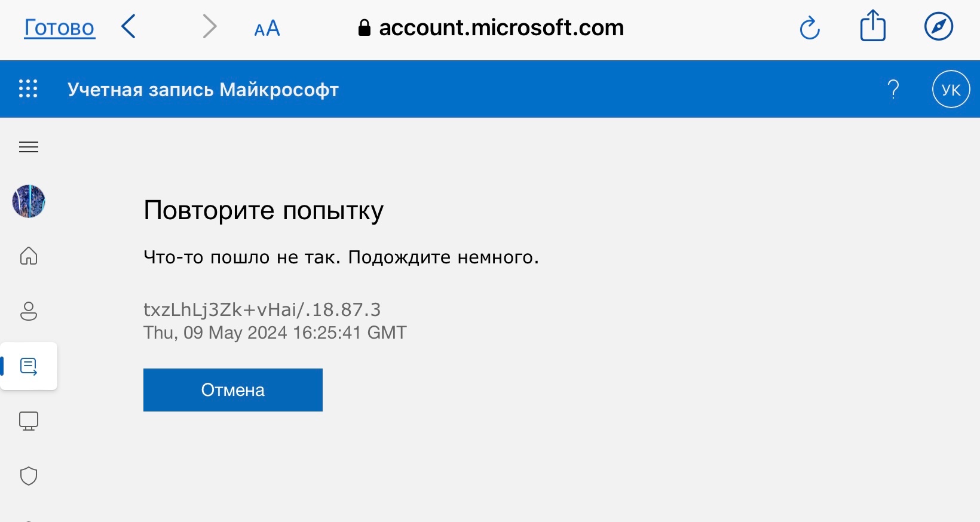Image resolution: width=980 pixels, height=522 pixels.
Task: Open Devices via the monitor icon
Action: tap(29, 421)
